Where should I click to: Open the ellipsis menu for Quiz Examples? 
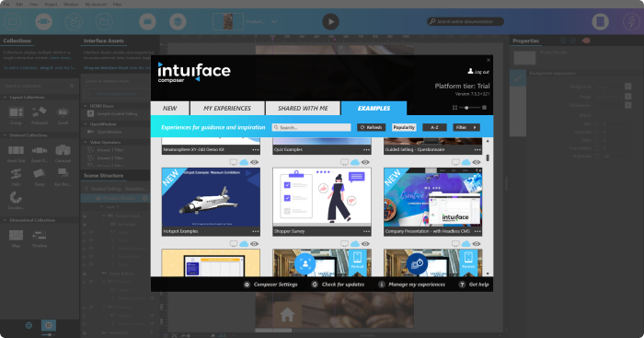(366, 150)
